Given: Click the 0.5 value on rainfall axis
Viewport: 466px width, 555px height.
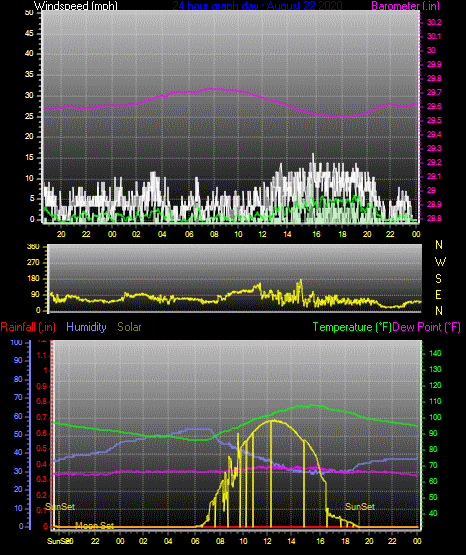Looking at the screenshot, I should coord(42,448).
